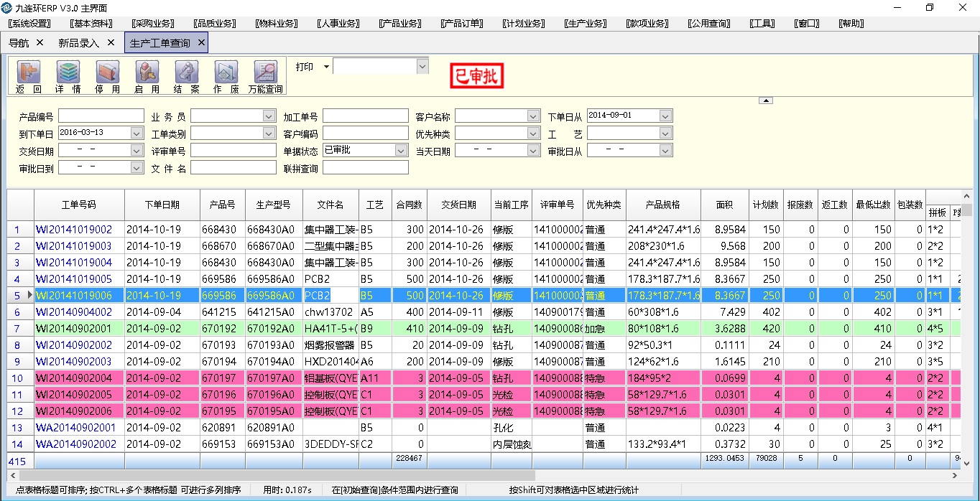Screen dimensions: 980x501
Task: Close the 新品录入 tab with its X
Action: click(111, 42)
